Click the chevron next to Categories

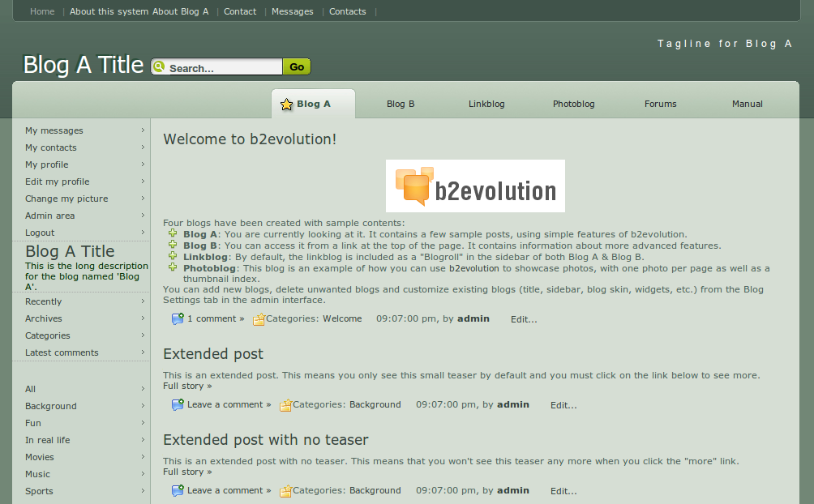(143, 335)
